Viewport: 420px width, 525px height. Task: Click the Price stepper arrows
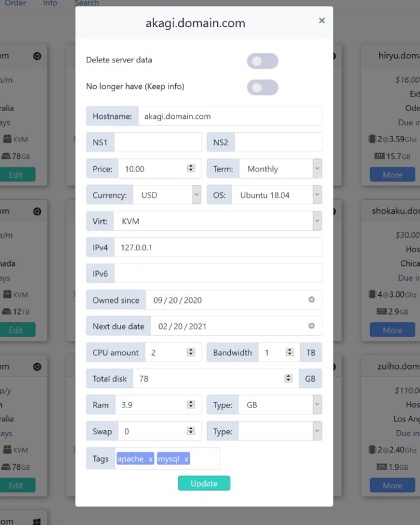point(191,169)
